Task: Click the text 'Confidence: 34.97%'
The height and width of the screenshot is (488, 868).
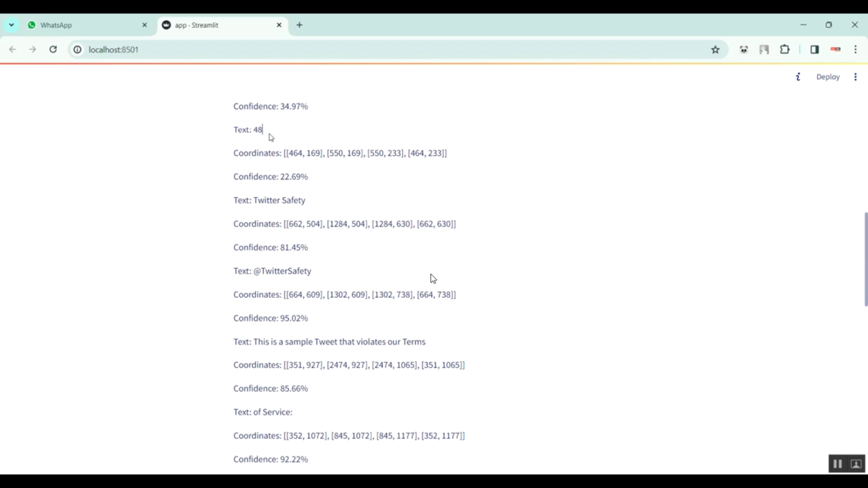Action: (271, 106)
